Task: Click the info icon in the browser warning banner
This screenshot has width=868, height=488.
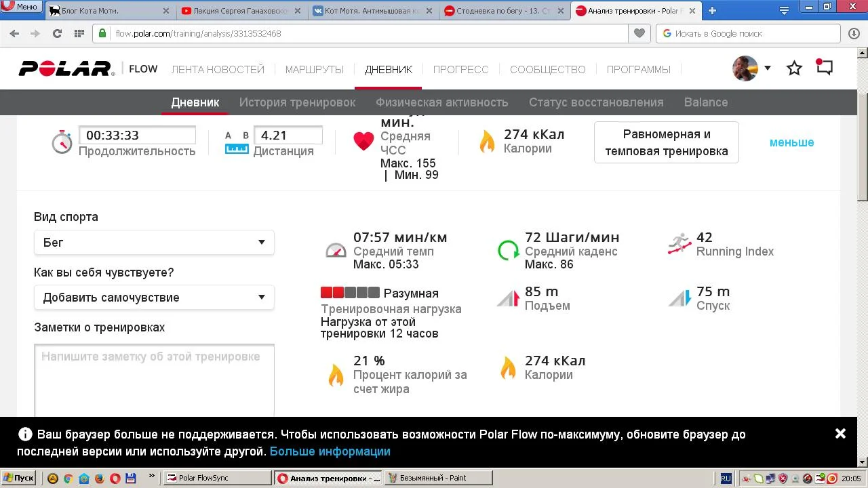Action: tap(25, 434)
